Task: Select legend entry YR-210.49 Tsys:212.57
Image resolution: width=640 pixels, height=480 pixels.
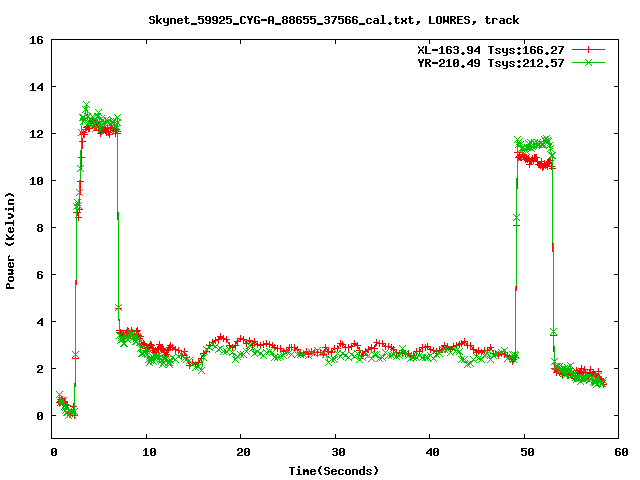Action: tap(491, 63)
